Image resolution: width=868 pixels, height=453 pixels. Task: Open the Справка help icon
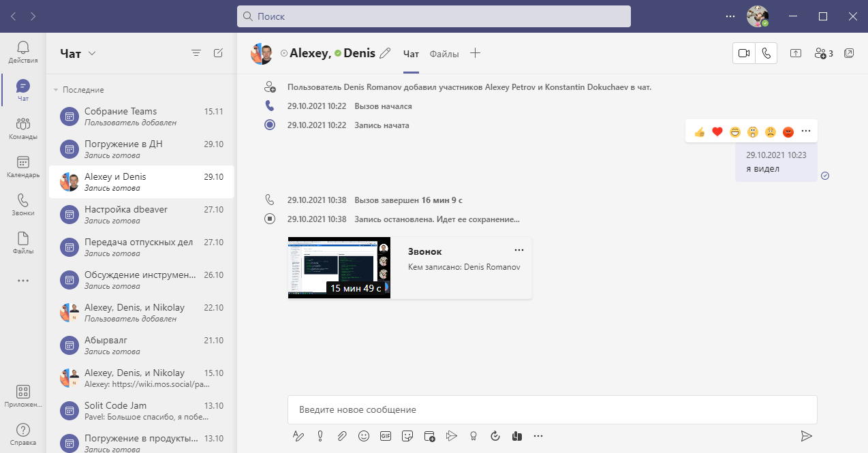click(23, 434)
